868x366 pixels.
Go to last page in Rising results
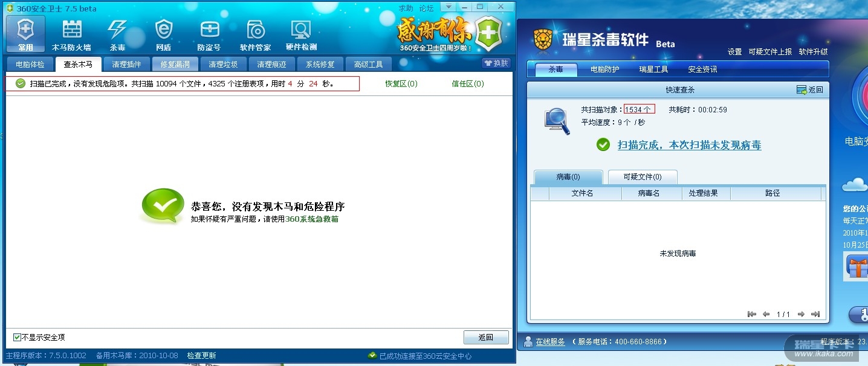(815, 314)
